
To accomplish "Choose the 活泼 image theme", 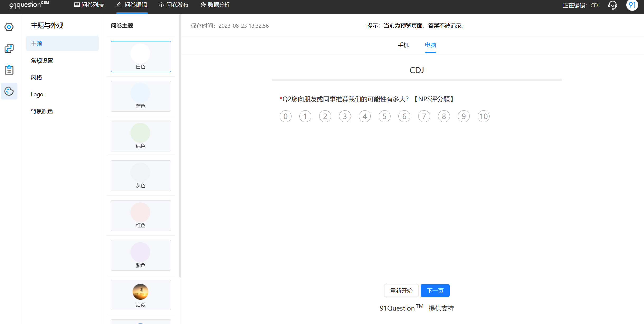I will (x=141, y=295).
